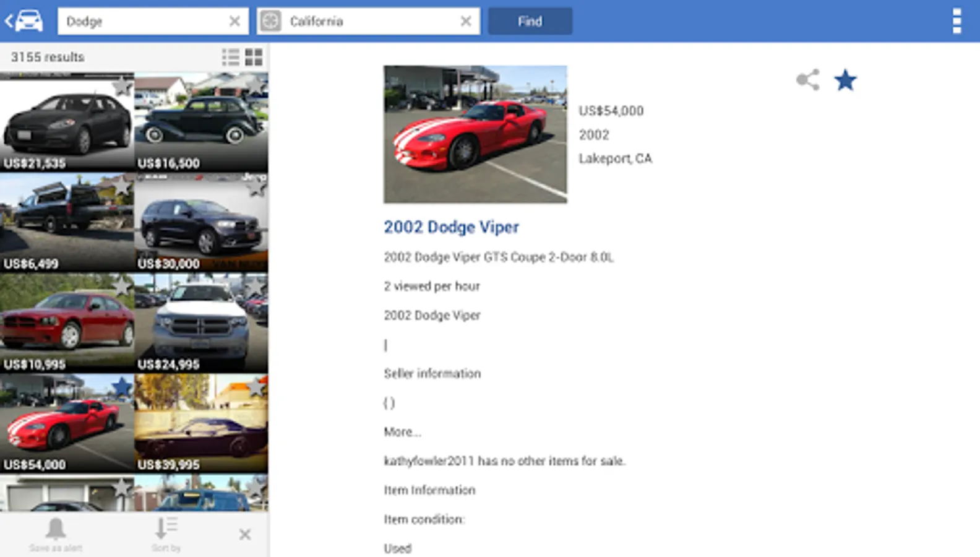Click the 2 viewed per hour text
The height and width of the screenshot is (557, 980).
point(432,286)
